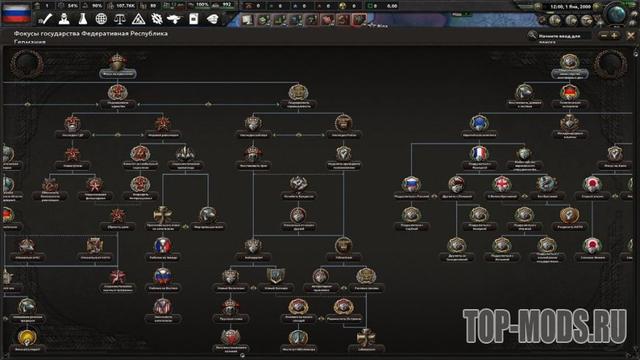The width and height of the screenshot is (640, 360).
Task: Click the Russian flag to open politics
Action: [16, 13]
